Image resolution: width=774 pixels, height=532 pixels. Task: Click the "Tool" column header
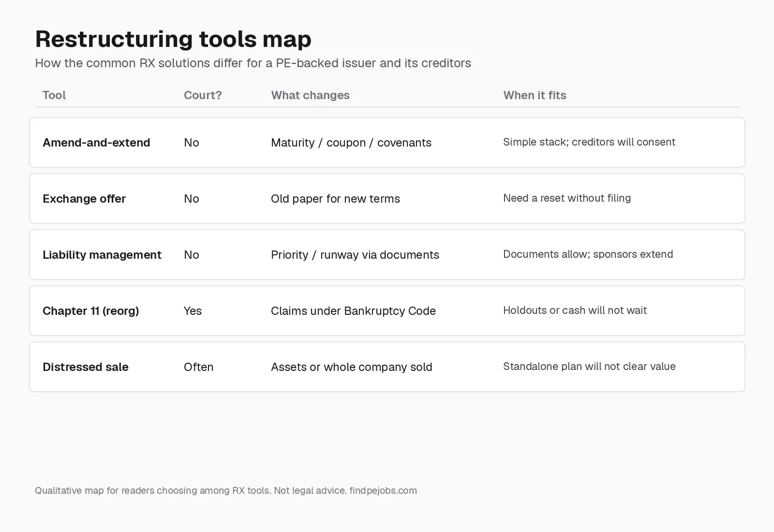tap(54, 95)
